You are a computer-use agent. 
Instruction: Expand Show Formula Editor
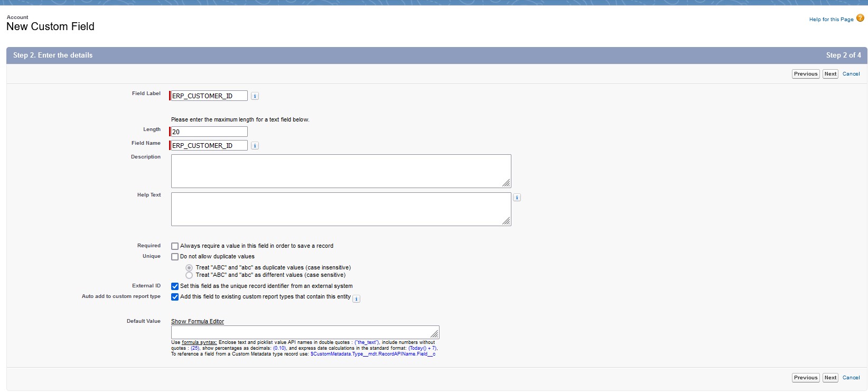pyautogui.click(x=198, y=321)
